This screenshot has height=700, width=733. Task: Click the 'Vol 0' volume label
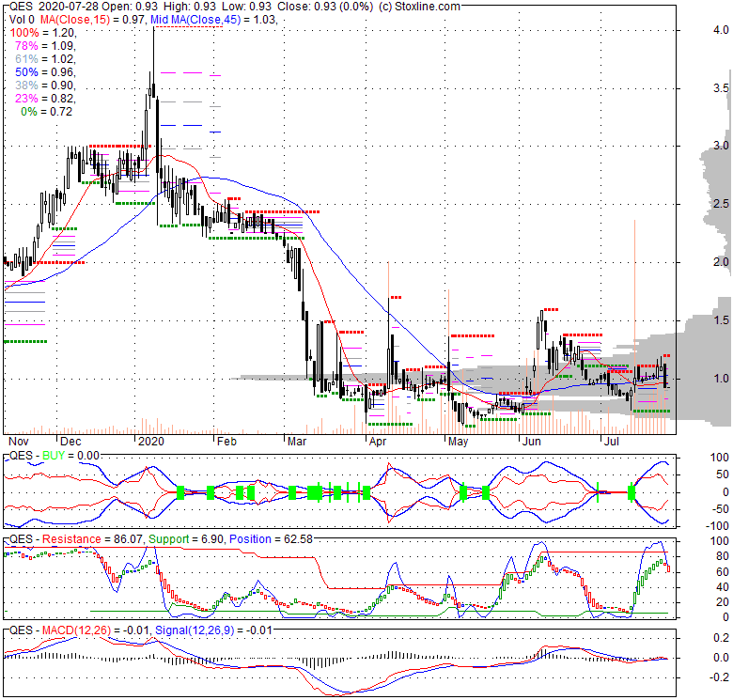tap(22, 20)
